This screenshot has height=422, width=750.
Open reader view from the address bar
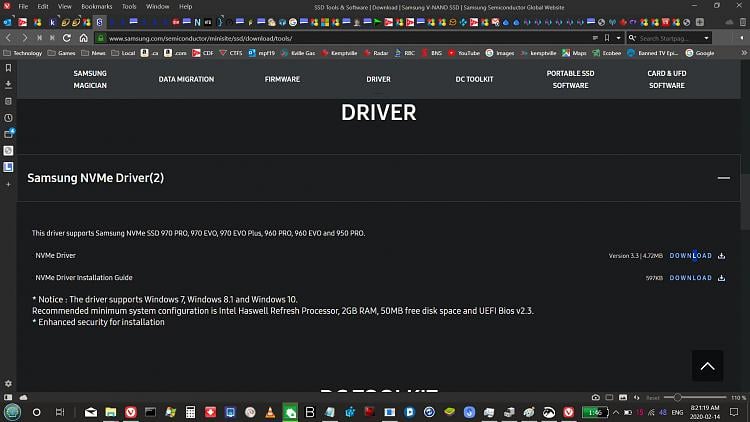(x=595, y=38)
